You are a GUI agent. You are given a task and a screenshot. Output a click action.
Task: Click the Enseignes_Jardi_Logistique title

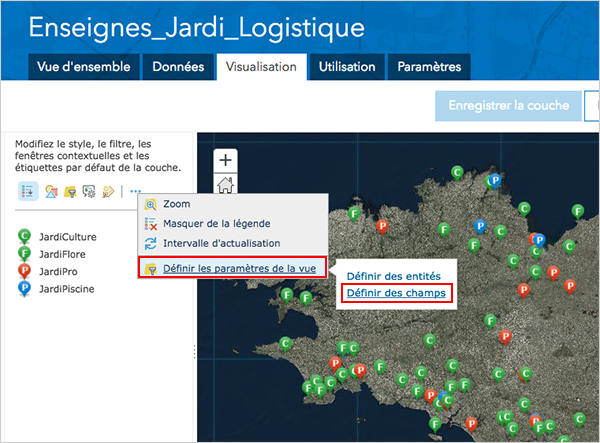click(x=197, y=28)
